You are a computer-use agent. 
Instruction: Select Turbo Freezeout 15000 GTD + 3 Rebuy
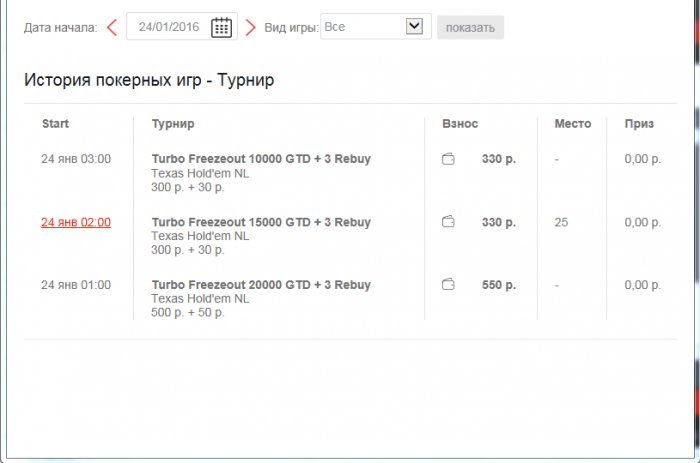pos(261,222)
